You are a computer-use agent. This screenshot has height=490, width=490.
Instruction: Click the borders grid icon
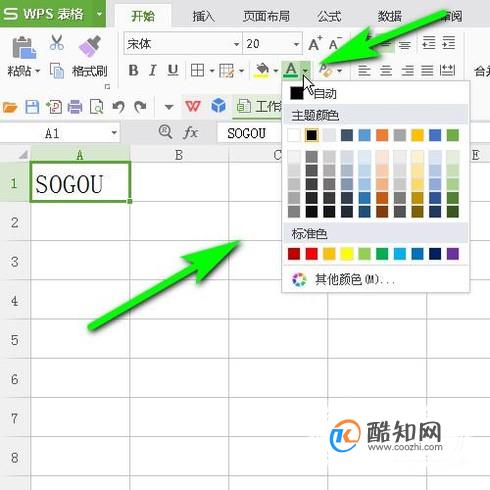(x=197, y=70)
